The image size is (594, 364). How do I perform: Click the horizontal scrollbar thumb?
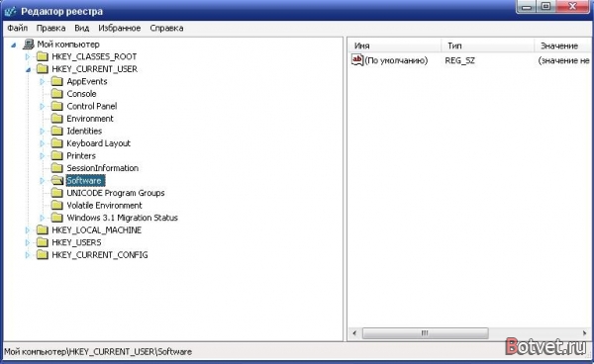pos(425,333)
